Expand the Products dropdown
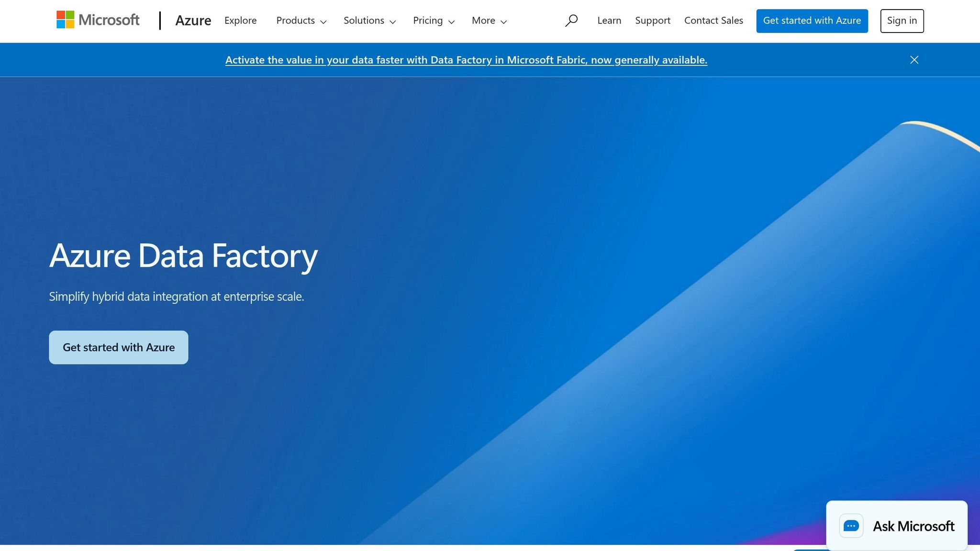The image size is (980, 551). (301, 21)
